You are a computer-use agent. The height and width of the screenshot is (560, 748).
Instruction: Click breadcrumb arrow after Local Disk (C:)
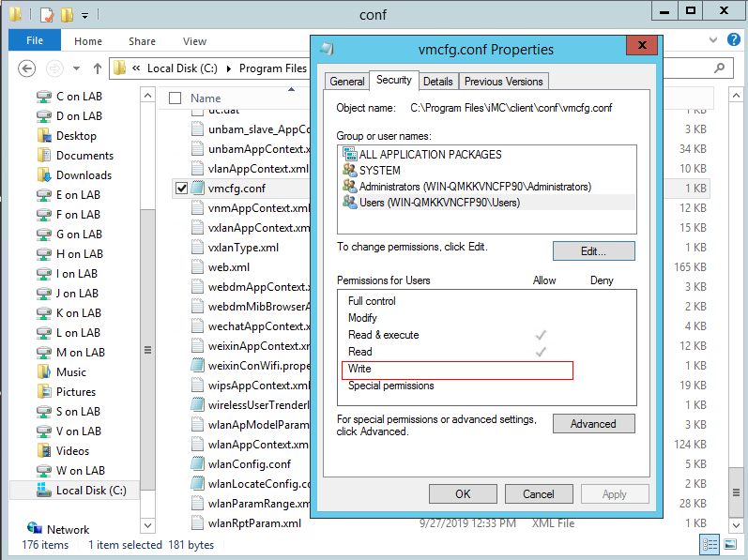(x=229, y=68)
